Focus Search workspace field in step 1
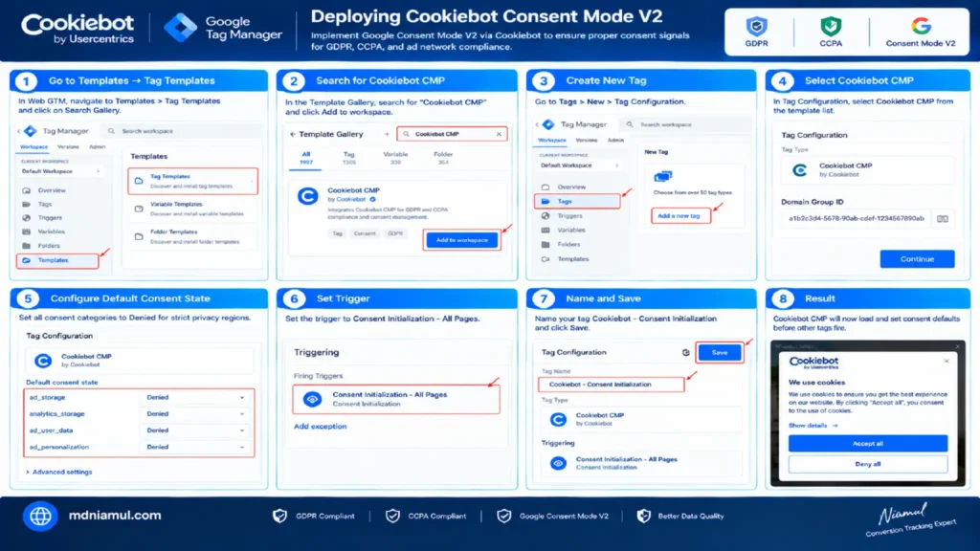Image resolution: width=980 pixels, height=551 pixels. pos(181,131)
